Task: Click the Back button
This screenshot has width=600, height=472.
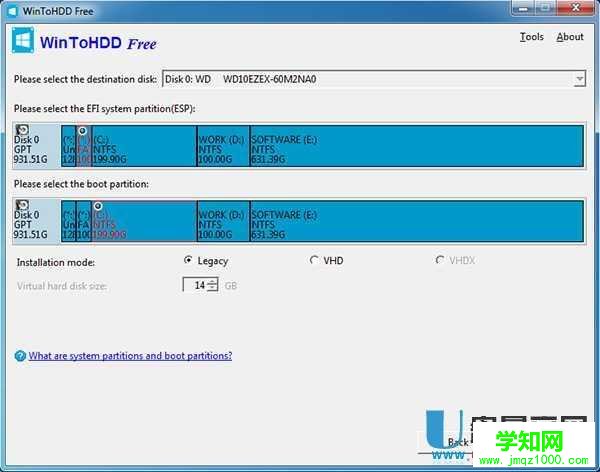Action: 458,442
